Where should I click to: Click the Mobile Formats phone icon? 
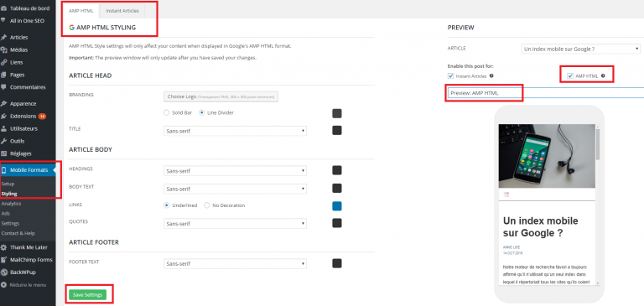(4, 170)
